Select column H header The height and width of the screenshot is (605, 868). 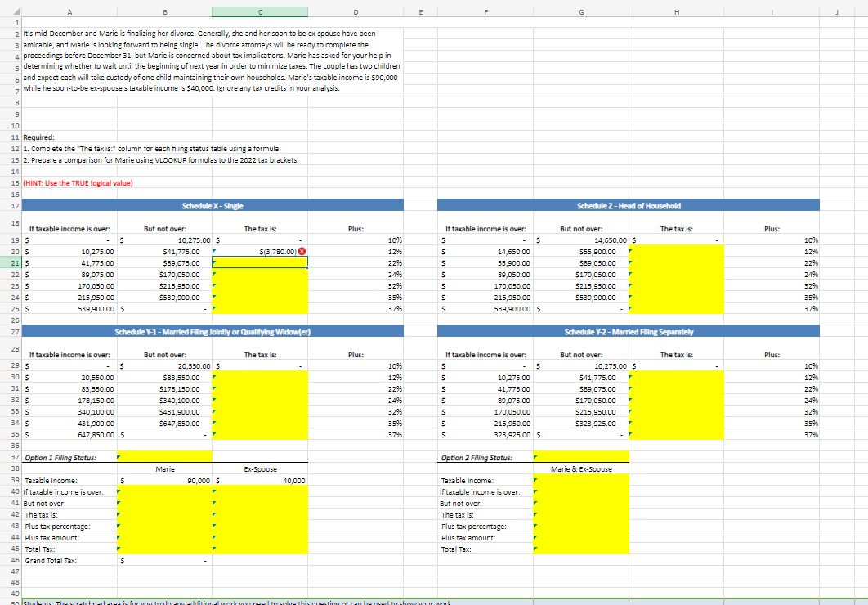pyautogui.click(x=677, y=11)
